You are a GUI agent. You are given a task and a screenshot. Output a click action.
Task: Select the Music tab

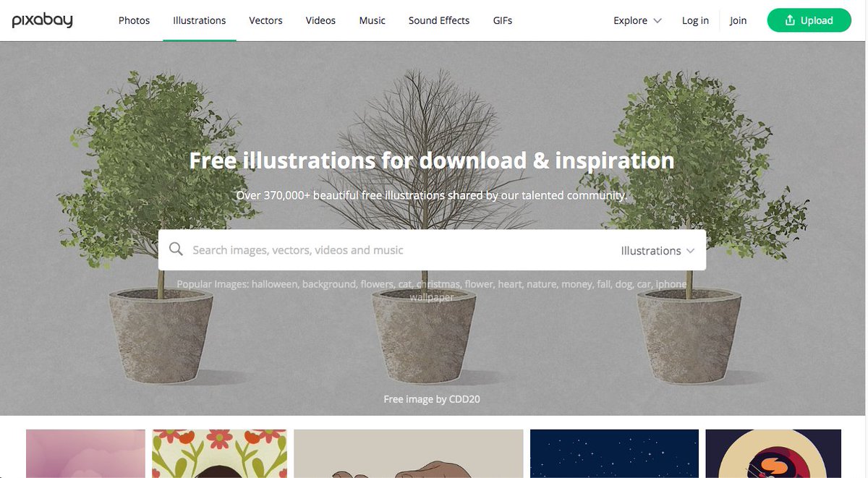point(373,20)
